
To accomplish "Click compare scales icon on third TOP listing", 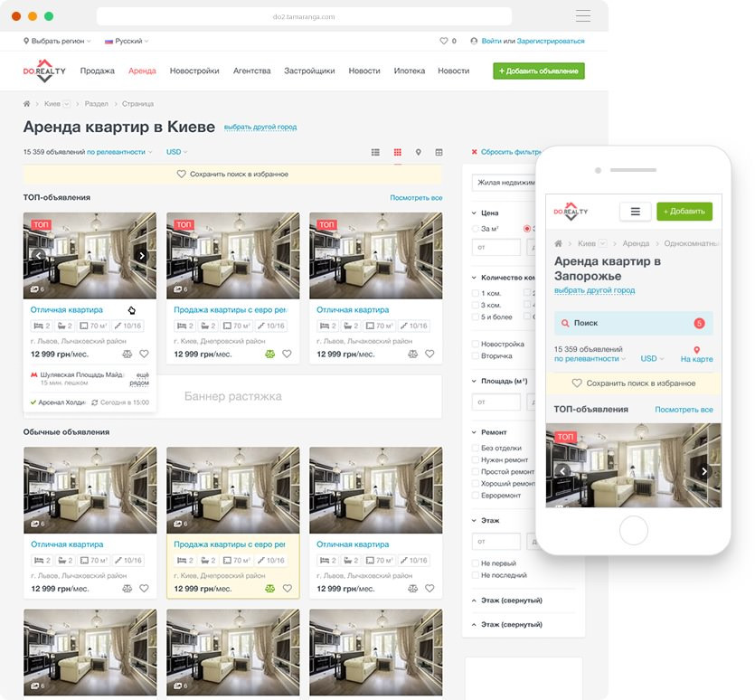I will (x=412, y=354).
